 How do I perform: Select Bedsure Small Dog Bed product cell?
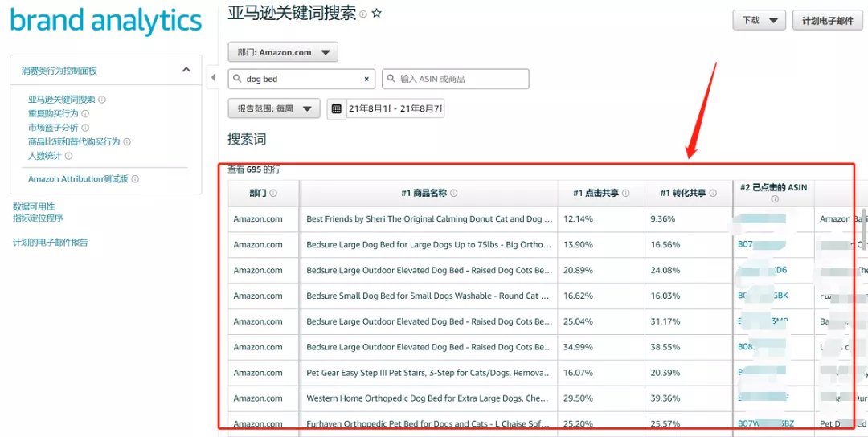click(429, 296)
